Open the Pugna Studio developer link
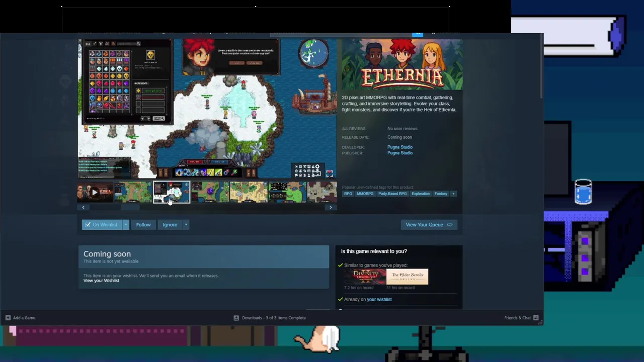 400,147
